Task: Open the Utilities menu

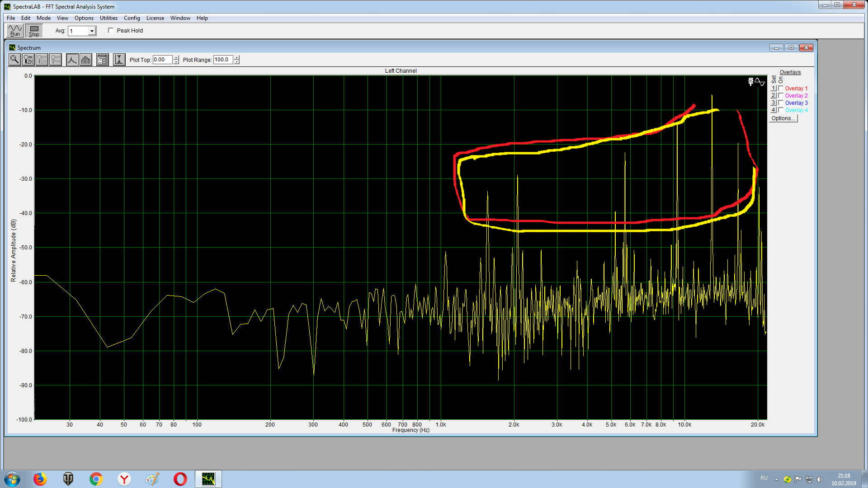Action: coord(108,18)
